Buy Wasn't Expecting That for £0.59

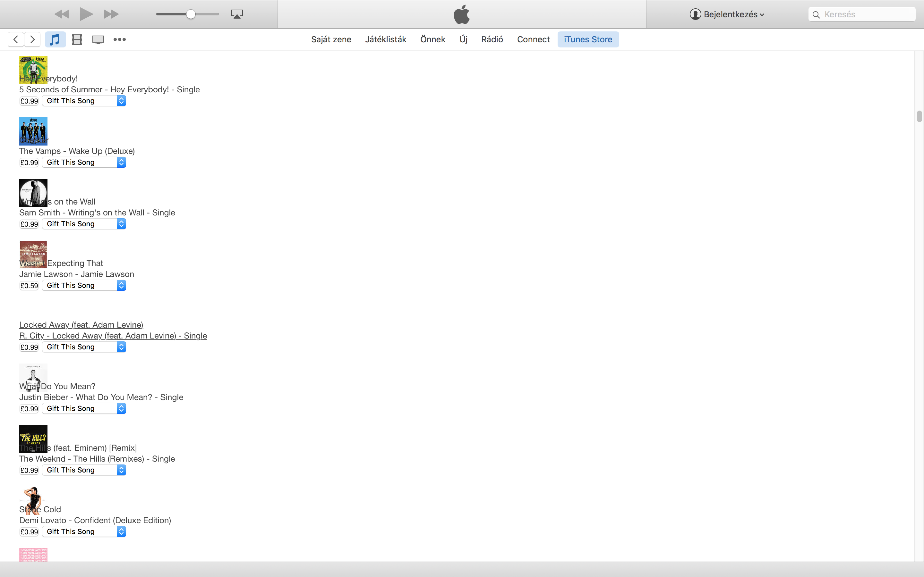[29, 286]
